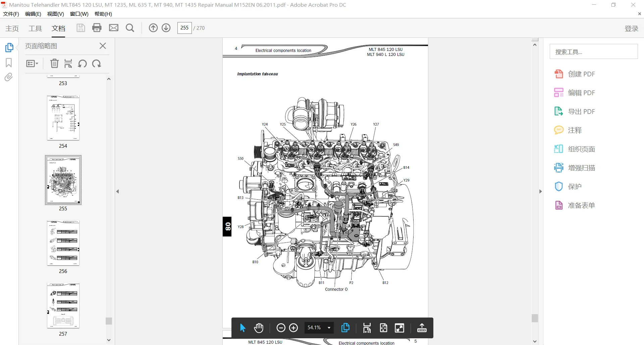Open Edit PDF tool
644x345 pixels.
coord(575,93)
